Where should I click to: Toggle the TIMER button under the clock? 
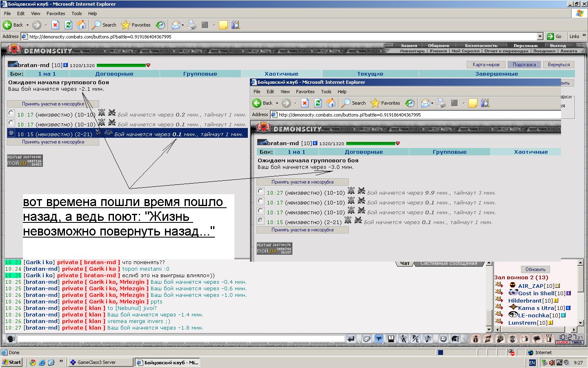[x=577, y=343]
